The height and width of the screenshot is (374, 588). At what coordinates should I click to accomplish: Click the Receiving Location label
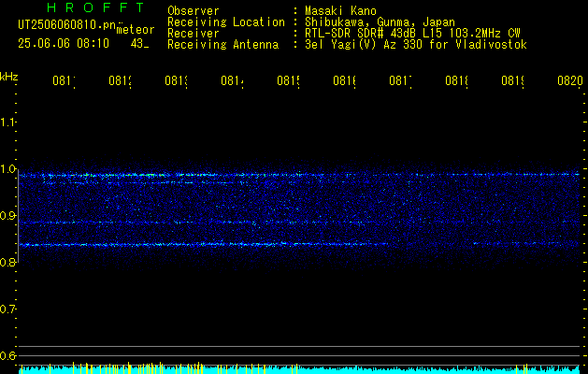226,22
